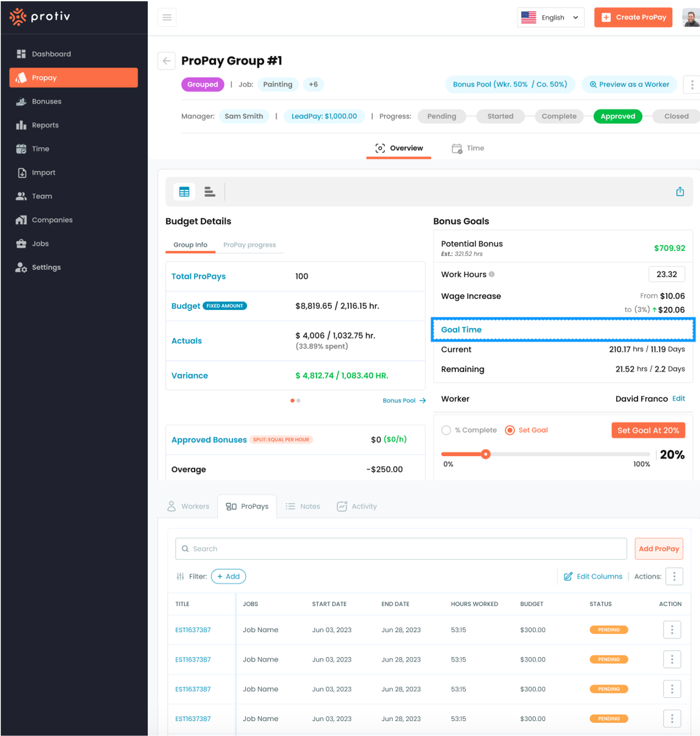Viewport: 700px width, 736px height.
Task: Click the back arrow beside ProPay Group #1
Action: tap(166, 61)
